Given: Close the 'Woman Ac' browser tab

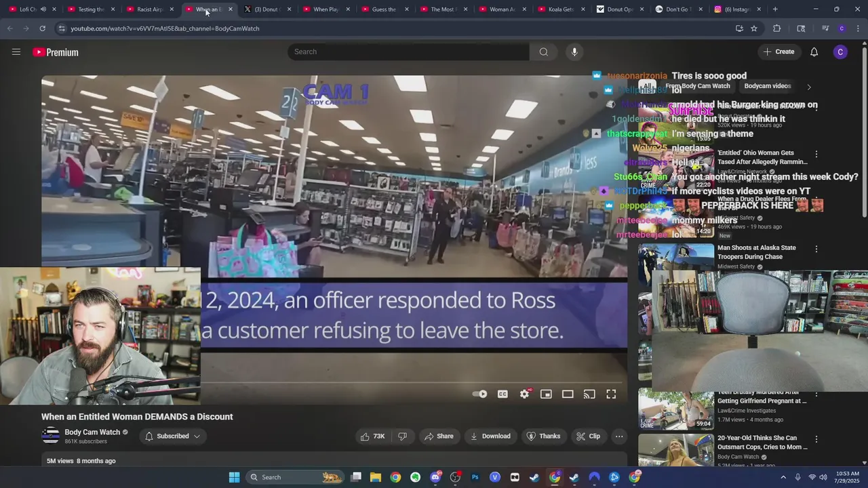Looking at the screenshot, I should pos(525,9).
